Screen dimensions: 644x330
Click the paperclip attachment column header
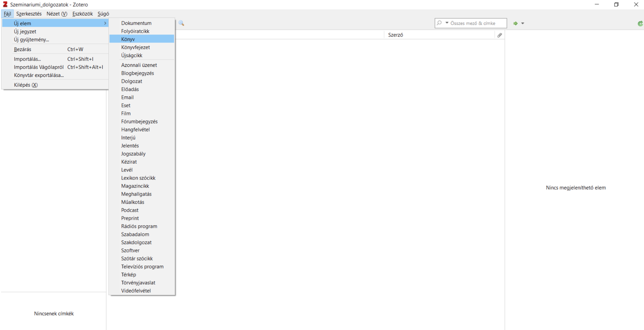click(500, 35)
